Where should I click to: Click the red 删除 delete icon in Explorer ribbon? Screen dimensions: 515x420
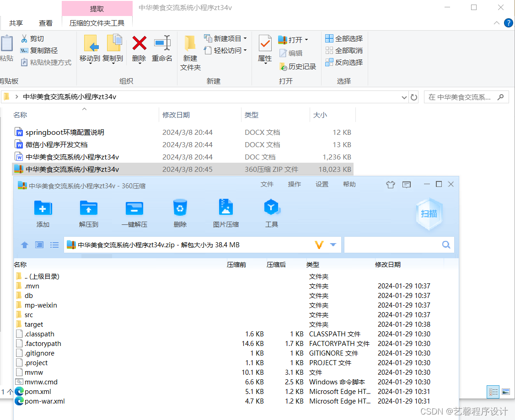click(x=139, y=43)
